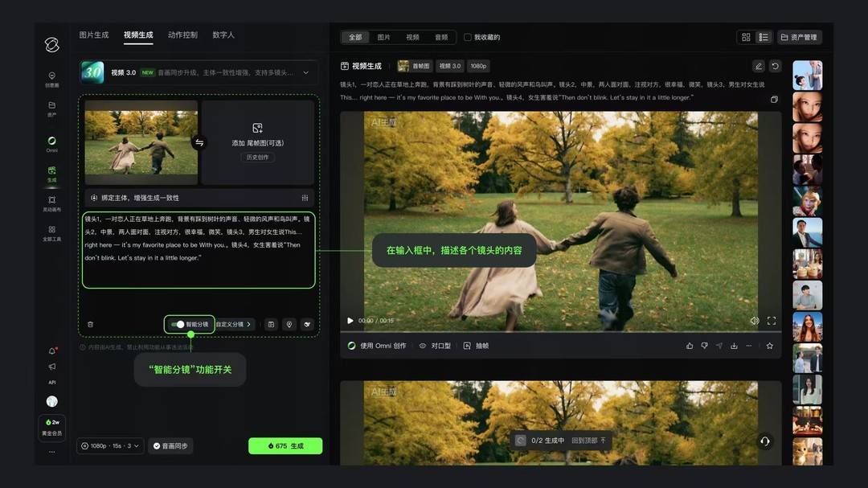The image size is (868, 488).
Task: Swap first and last frame images
Action: 199,142
